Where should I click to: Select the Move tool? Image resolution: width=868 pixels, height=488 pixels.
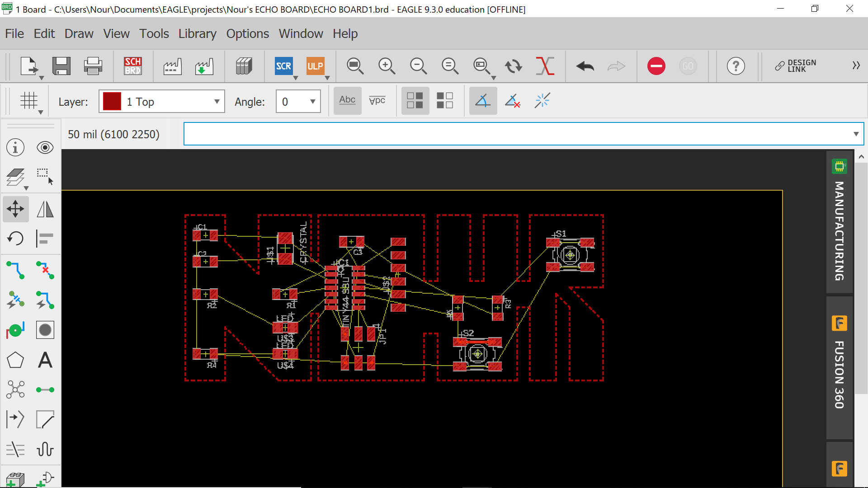pyautogui.click(x=15, y=209)
